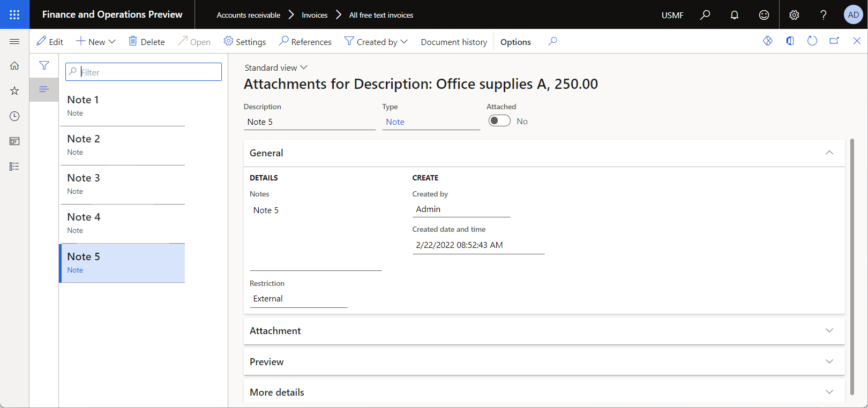Show the filter pane funnel icon
Screen dimensions: 868x408
(44, 65)
